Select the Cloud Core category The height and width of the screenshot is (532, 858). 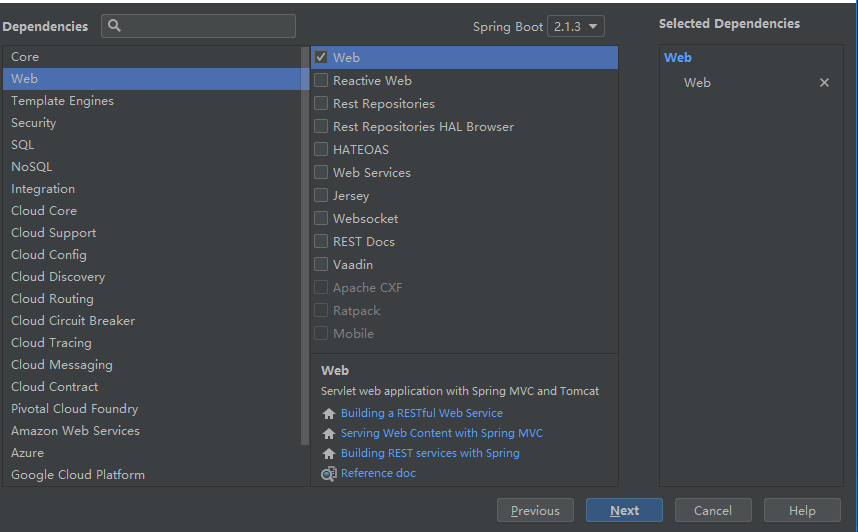pos(152,211)
